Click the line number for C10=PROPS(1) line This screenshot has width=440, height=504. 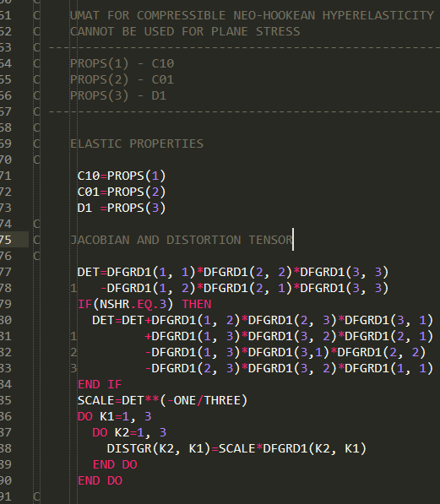coord(5,176)
